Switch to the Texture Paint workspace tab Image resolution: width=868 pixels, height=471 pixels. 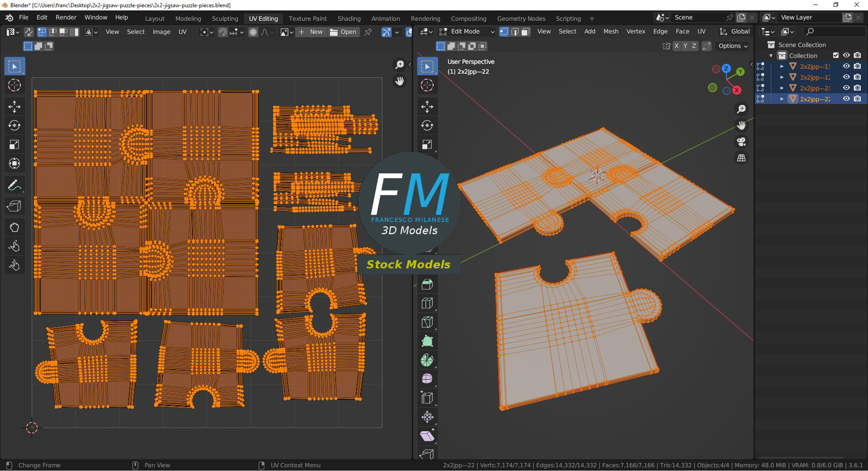pyautogui.click(x=307, y=19)
